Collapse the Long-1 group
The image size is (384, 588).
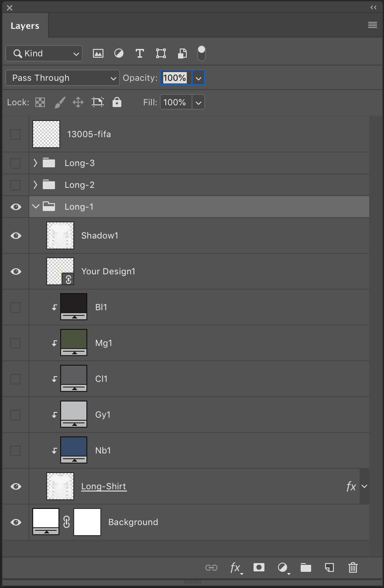pos(35,206)
